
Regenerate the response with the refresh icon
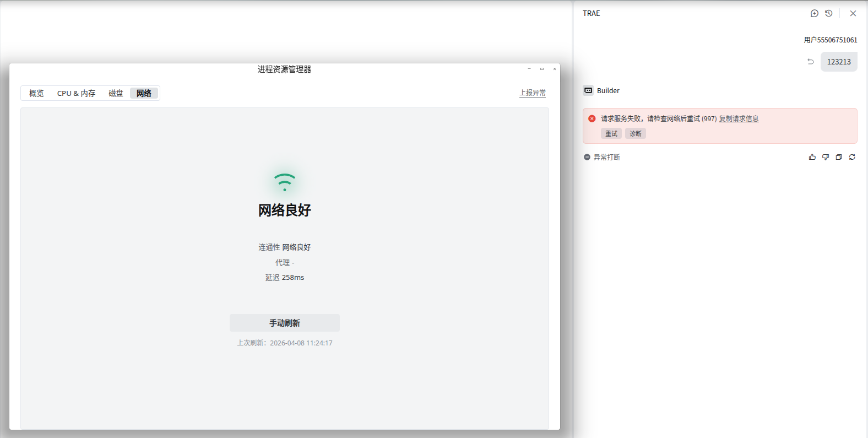click(x=852, y=157)
